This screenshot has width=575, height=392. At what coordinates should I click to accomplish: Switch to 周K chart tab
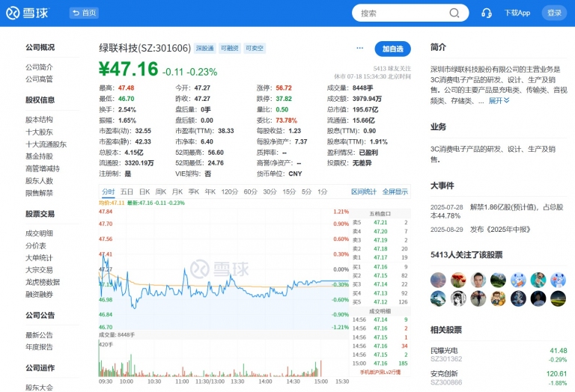(161, 192)
